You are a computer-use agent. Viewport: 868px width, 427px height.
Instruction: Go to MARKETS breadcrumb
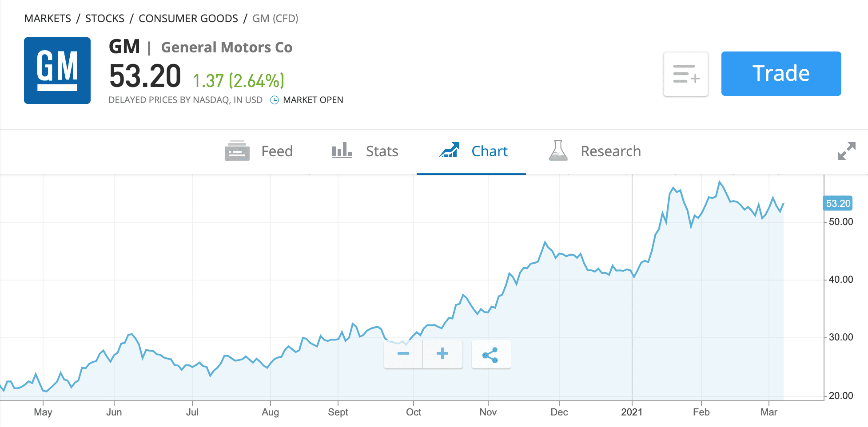point(48,19)
